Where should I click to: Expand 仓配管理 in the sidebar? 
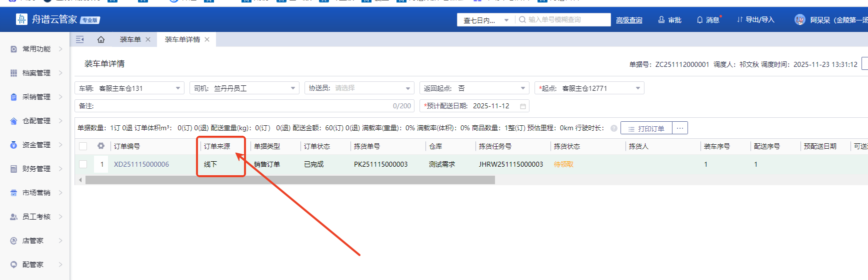(x=36, y=121)
